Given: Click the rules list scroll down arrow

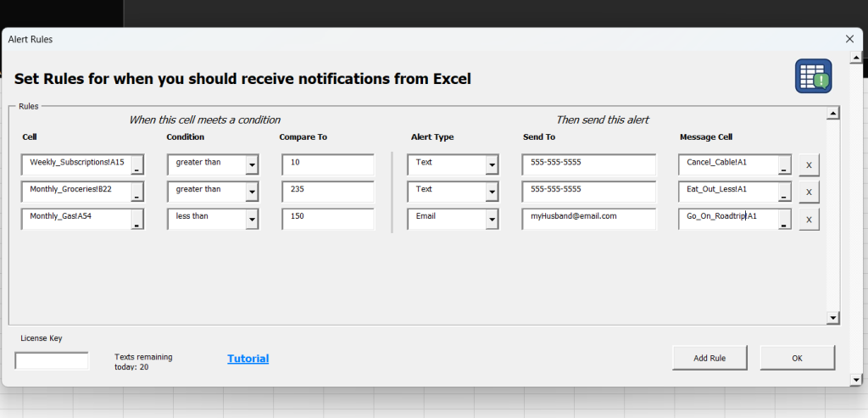Looking at the screenshot, I should pos(832,318).
